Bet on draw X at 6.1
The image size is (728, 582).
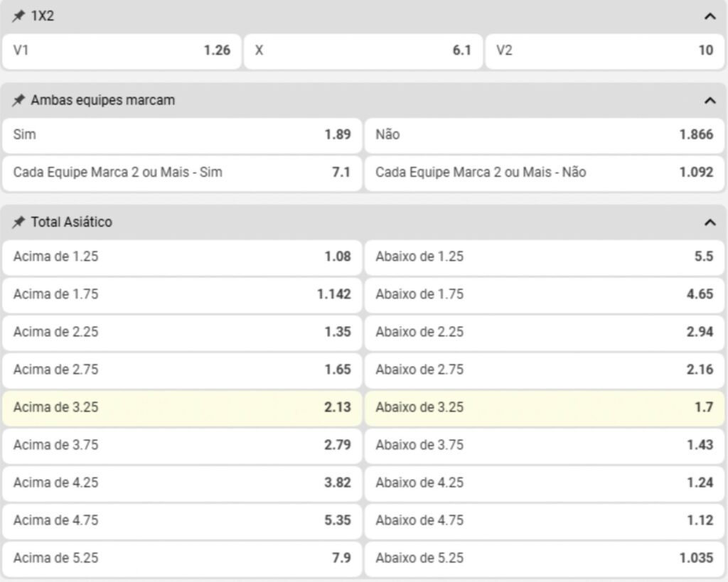coord(363,51)
